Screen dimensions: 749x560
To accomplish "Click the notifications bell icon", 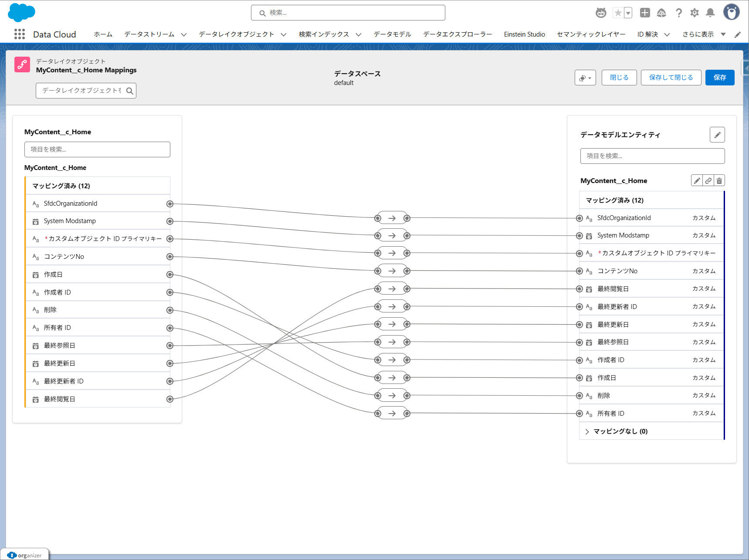I will point(710,13).
